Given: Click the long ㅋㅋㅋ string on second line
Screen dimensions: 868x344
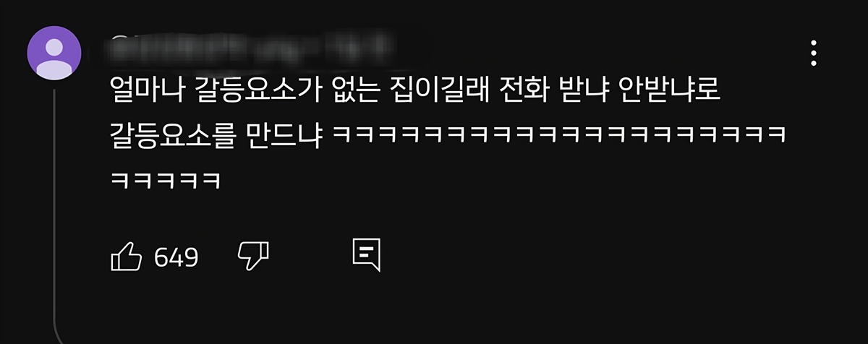Looking at the screenshot, I should 558,136.
